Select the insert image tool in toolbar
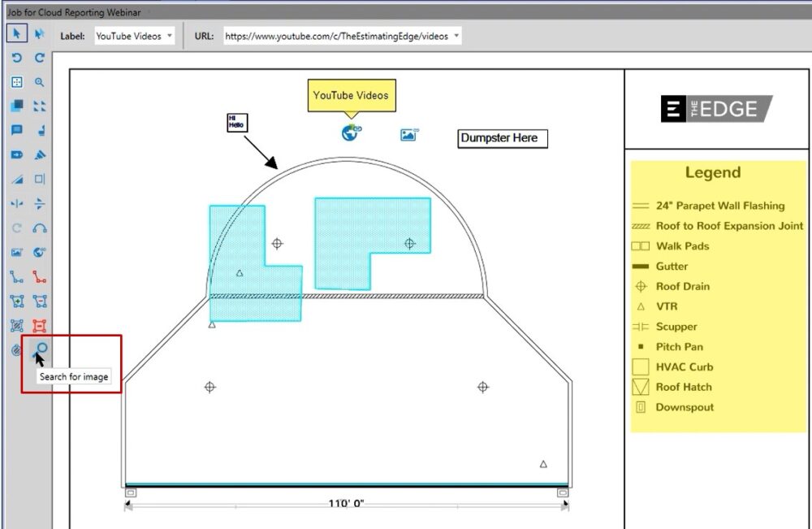812x529 pixels. coord(17,253)
